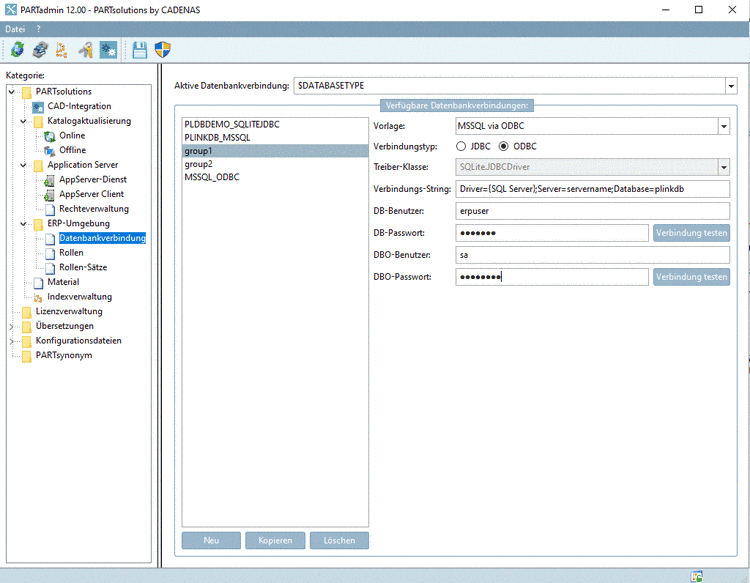750x583 pixels.
Task: Open CAD-Integration in the category tree
Action: [x=79, y=106]
